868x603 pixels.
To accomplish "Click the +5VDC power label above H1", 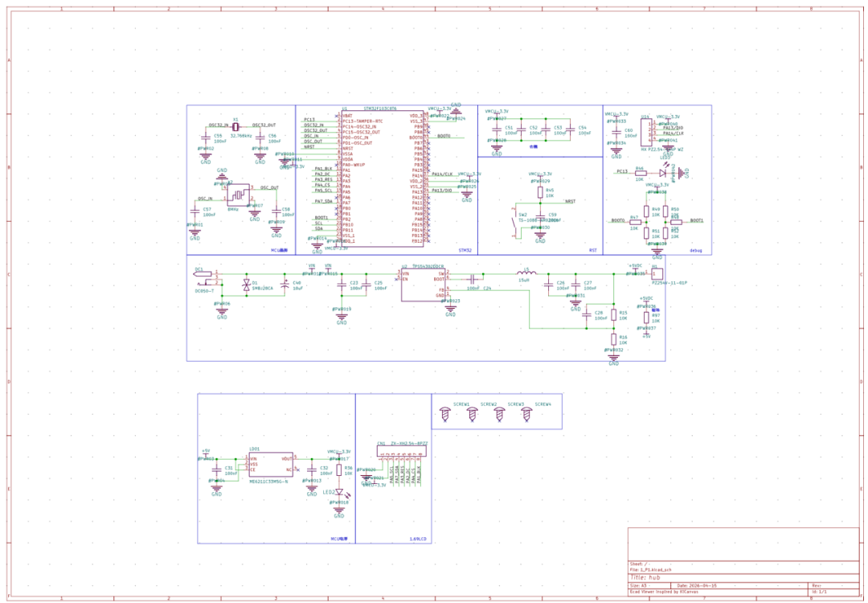I will 635,265.
